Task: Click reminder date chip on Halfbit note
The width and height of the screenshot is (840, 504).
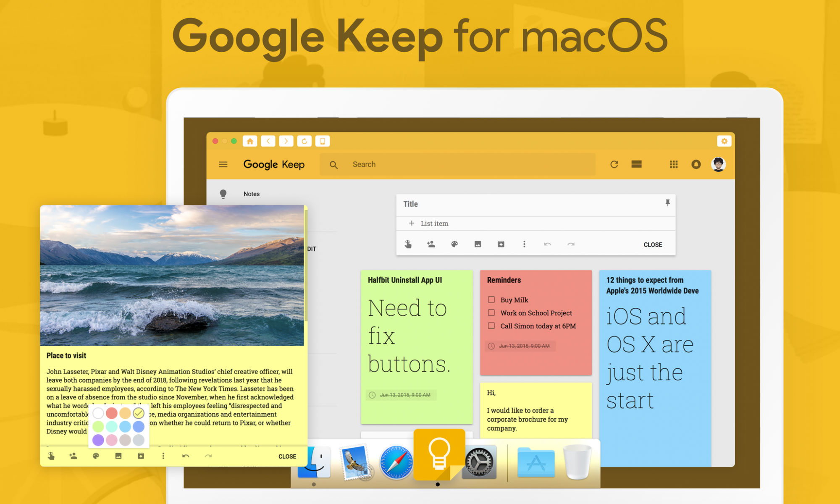Action: pyautogui.click(x=401, y=395)
